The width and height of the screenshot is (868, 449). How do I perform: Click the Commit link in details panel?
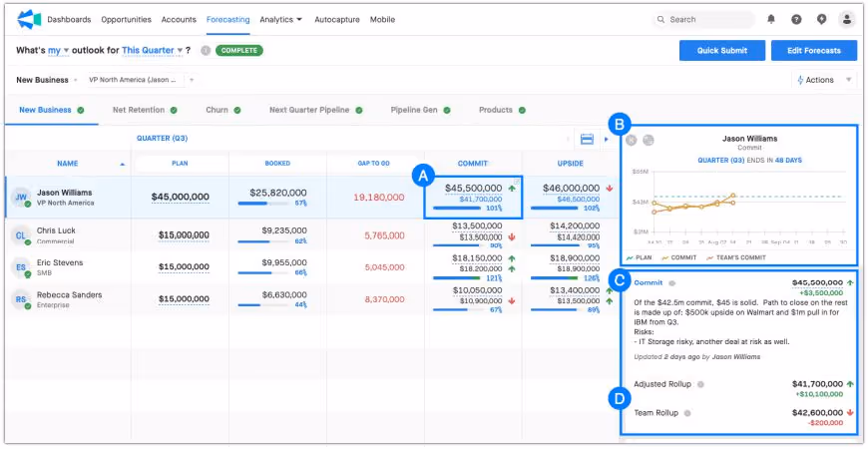click(649, 283)
